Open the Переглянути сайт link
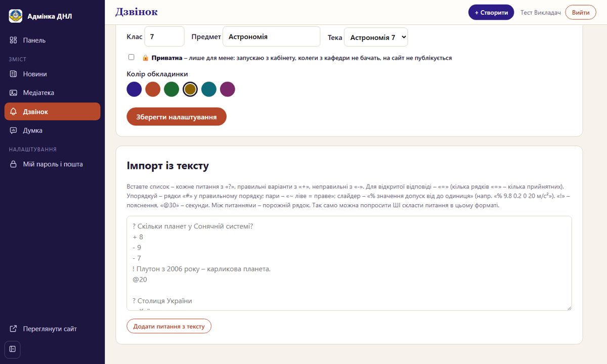Viewport: 607px width, 364px height. pyautogui.click(x=53, y=329)
